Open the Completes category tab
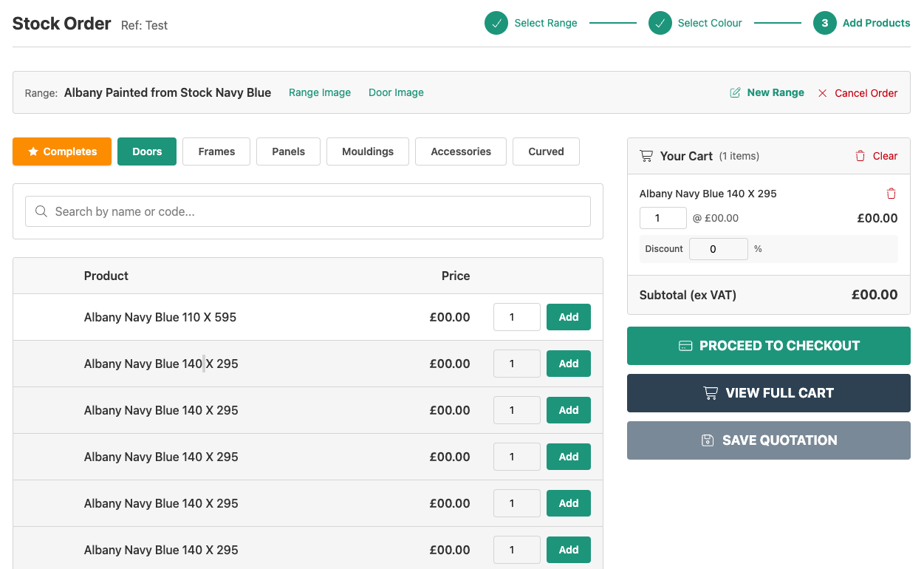This screenshot has width=924, height=569. [62, 151]
